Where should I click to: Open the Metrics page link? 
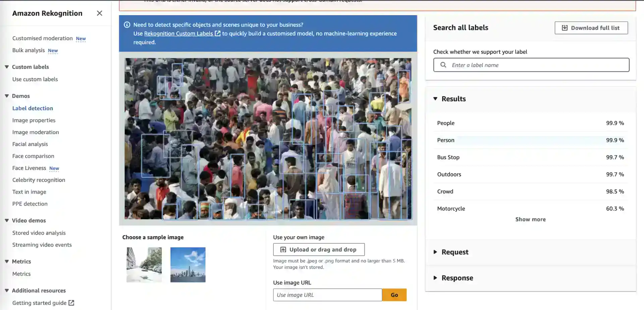pyautogui.click(x=21, y=274)
